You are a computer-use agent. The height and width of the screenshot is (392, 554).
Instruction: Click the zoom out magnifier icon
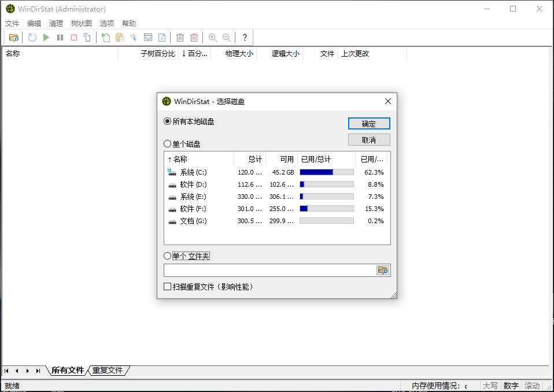pos(227,38)
